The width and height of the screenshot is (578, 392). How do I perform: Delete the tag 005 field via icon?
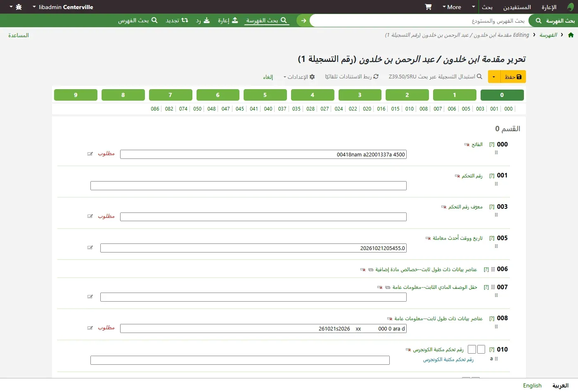coord(428,238)
